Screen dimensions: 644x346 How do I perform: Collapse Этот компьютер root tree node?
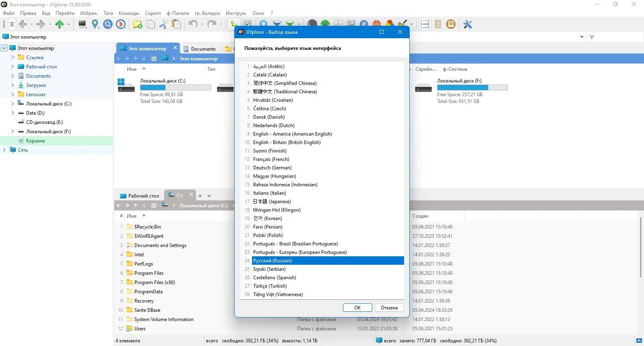(4, 48)
